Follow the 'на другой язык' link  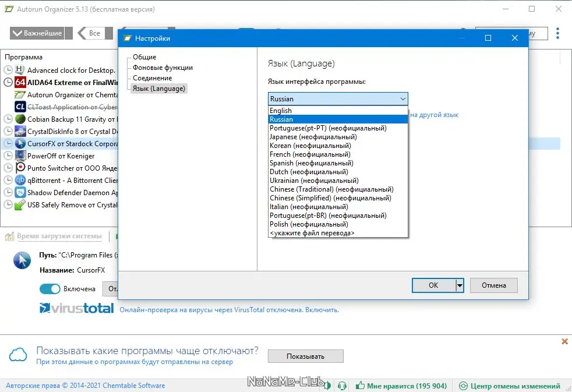click(434, 115)
